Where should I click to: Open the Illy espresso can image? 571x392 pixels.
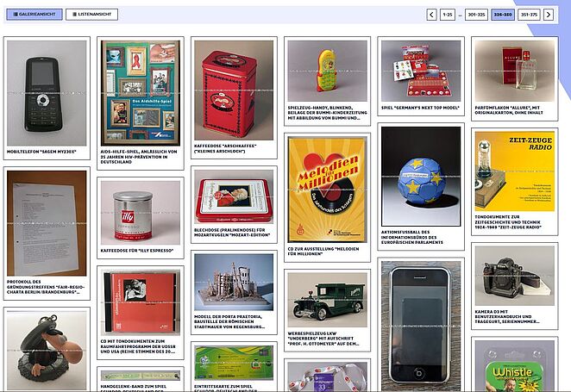click(141, 213)
